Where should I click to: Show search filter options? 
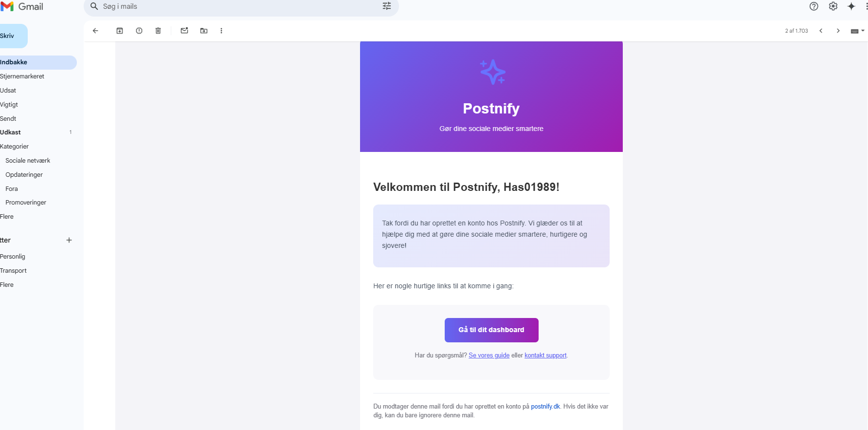pos(387,6)
